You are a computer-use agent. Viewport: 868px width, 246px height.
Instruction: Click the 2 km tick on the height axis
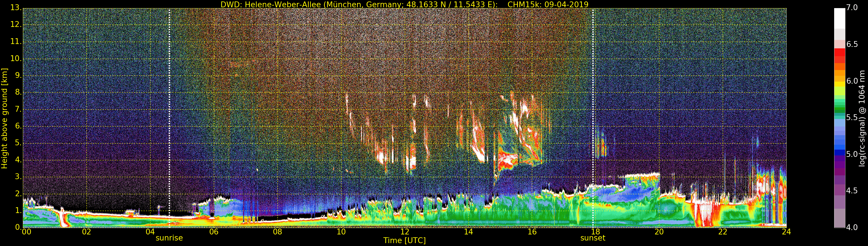coord(19,193)
